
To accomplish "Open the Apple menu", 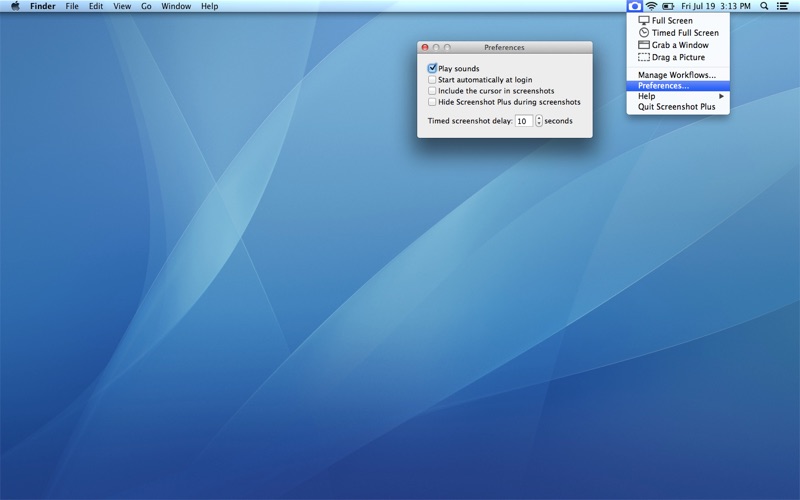I will pyautogui.click(x=14, y=6).
